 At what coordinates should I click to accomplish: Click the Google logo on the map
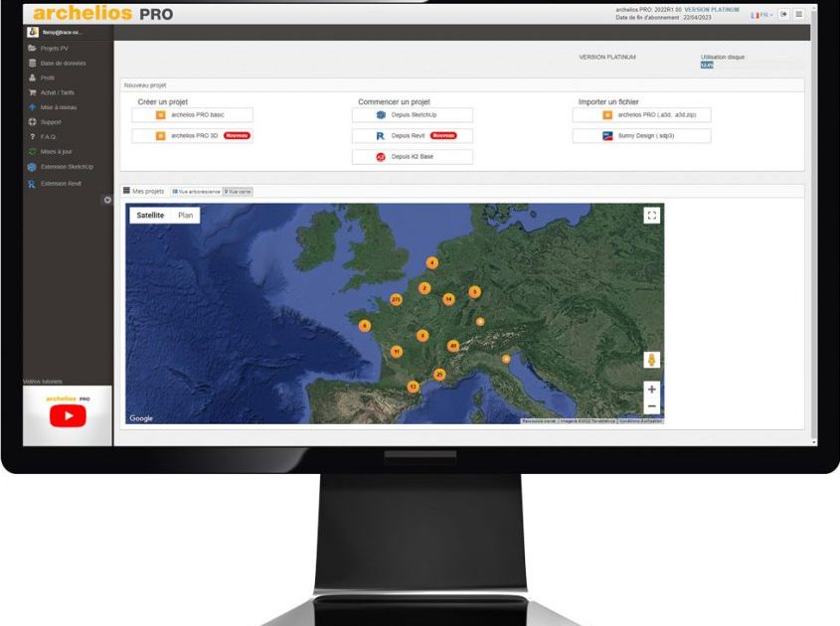(x=141, y=418)
